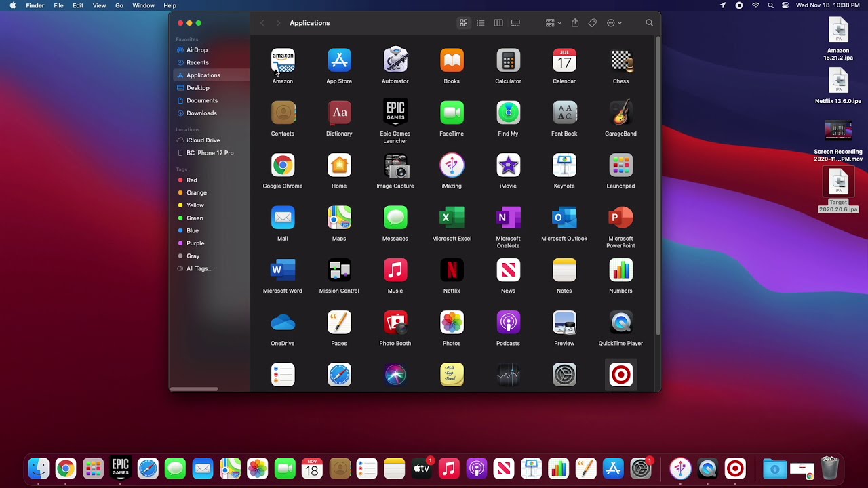Screen dimensions: 868x488
Task: Select the GarageBand app icon
Action: (x=620, y=113)
